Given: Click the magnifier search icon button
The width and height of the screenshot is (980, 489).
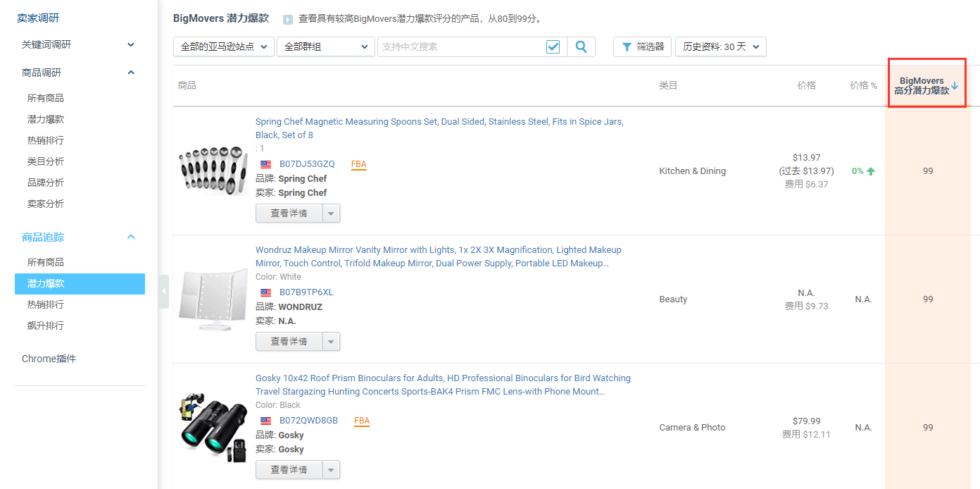Looking at the screenshot, I should click(581, 47).
